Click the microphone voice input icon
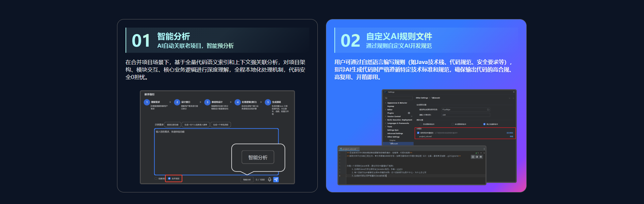 (269, 179)
